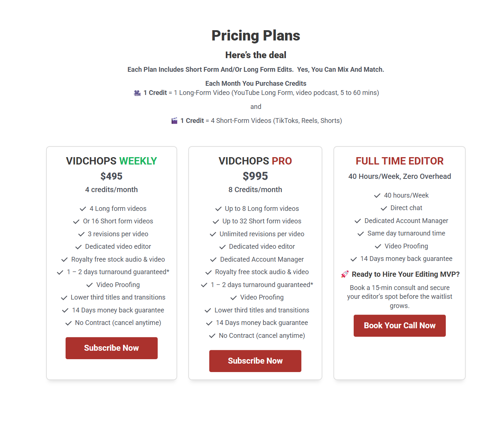Click checkmark beside Or 16 Short form videos
The width and height of the screenshot is (504, 421).
(76, 222)
